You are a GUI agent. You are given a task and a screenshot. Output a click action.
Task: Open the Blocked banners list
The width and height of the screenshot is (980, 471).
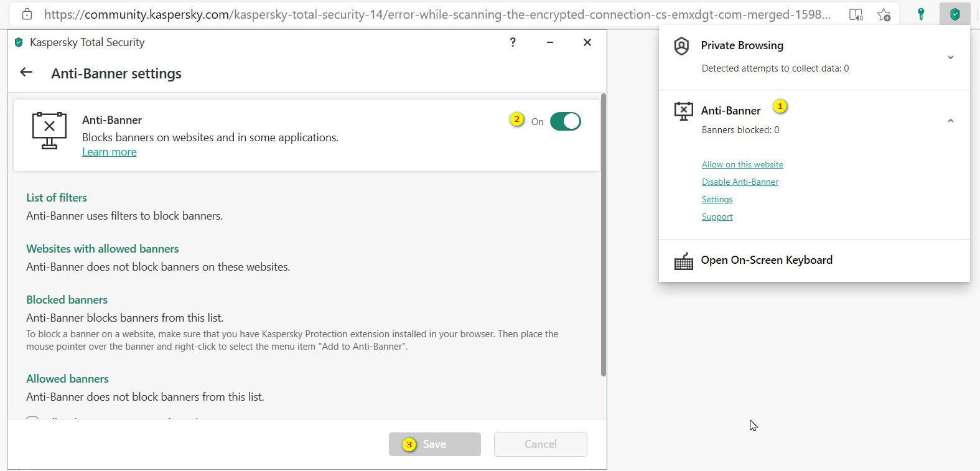coord(67,300)
